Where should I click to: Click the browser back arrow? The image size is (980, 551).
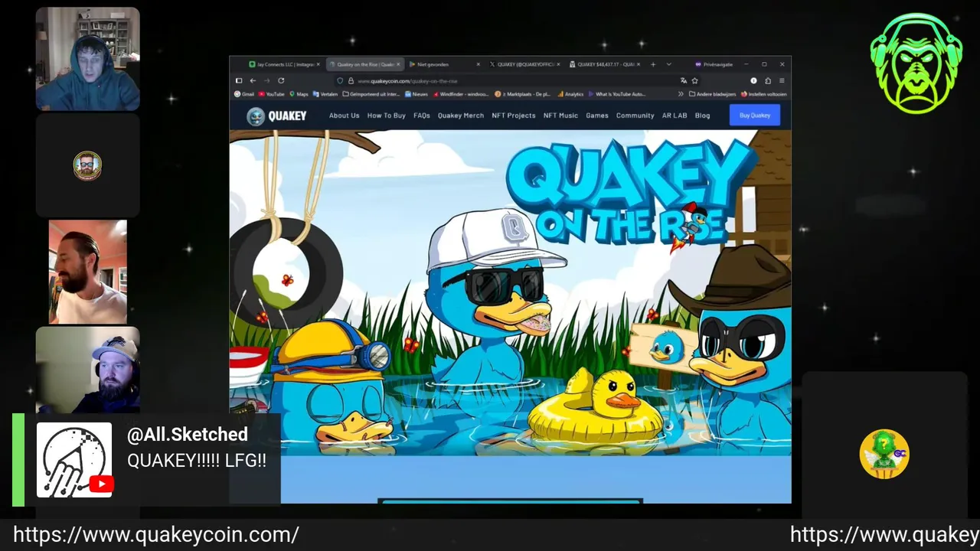click(x=253, y=80)
